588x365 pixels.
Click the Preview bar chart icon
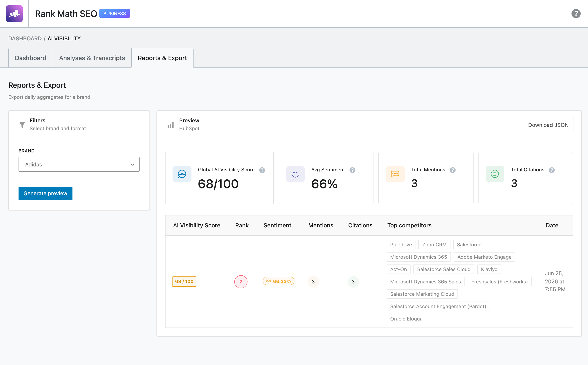[171, 125]
